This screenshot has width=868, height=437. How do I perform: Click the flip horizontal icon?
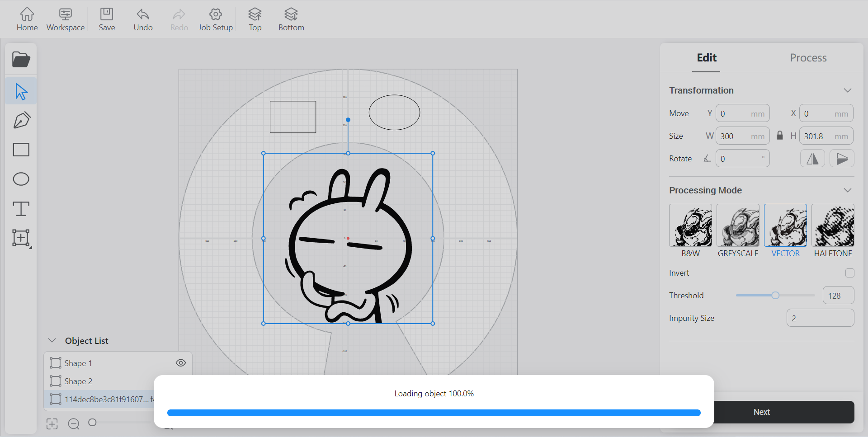point(812,159)
